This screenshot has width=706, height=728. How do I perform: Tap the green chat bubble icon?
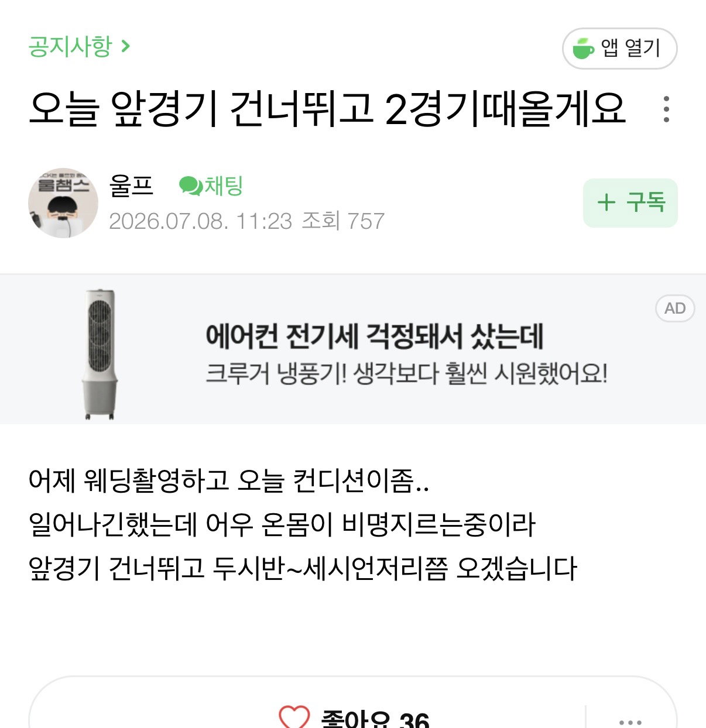coord(190,186)
